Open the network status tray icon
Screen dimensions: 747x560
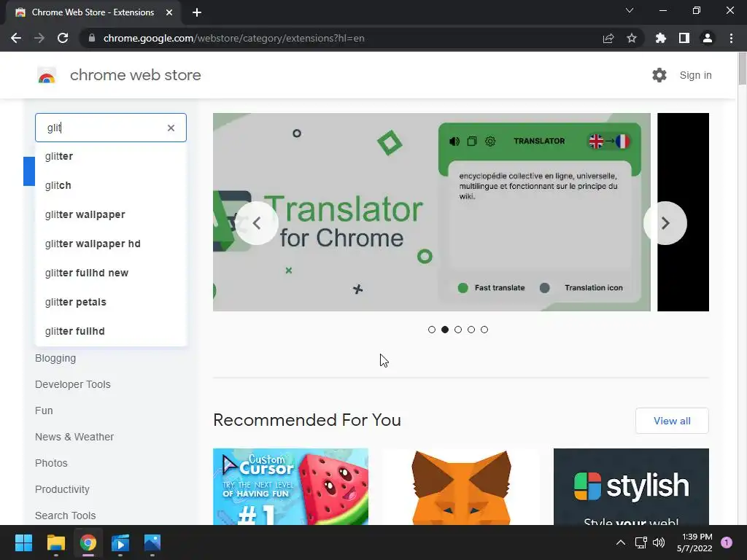point(640,542)
